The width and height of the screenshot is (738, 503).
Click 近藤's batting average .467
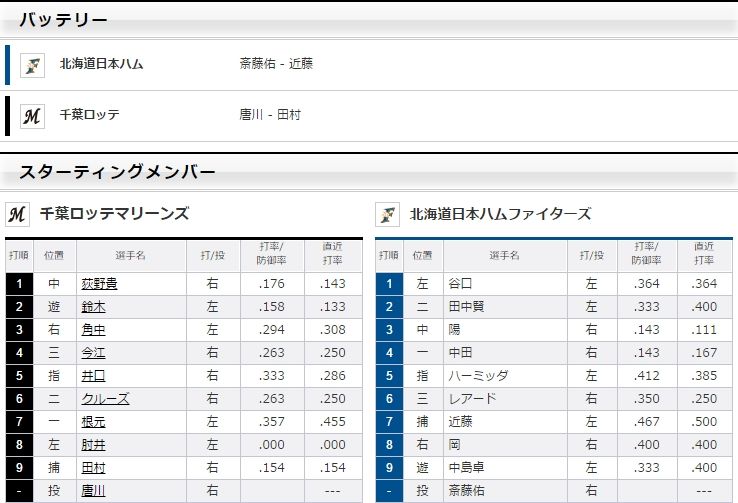click(647, 422)
